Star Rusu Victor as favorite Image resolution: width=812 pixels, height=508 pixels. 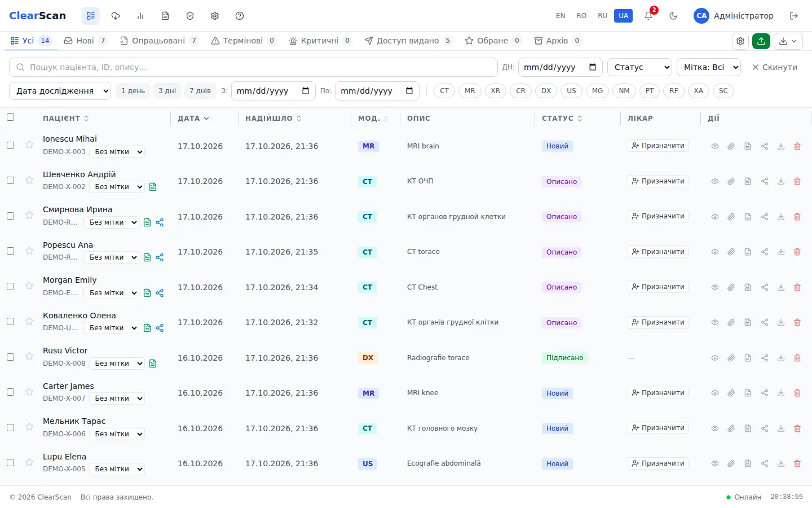[x=29, y=357]
